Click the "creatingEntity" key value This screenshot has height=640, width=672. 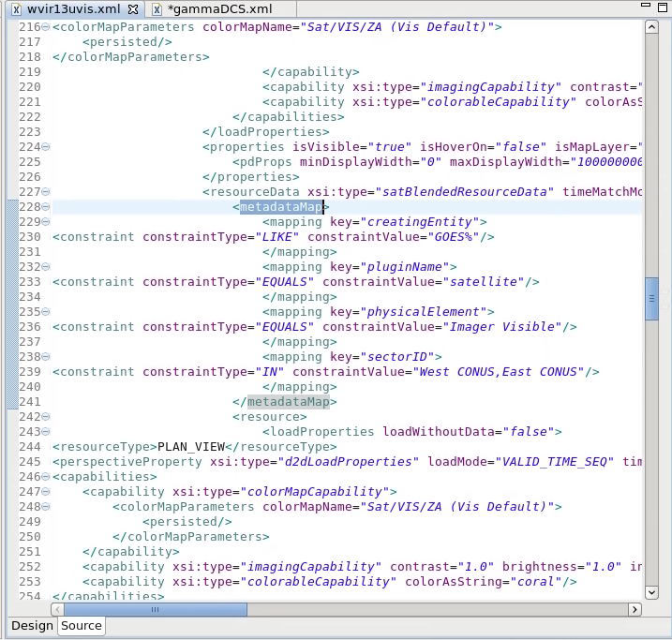(420, 222)
